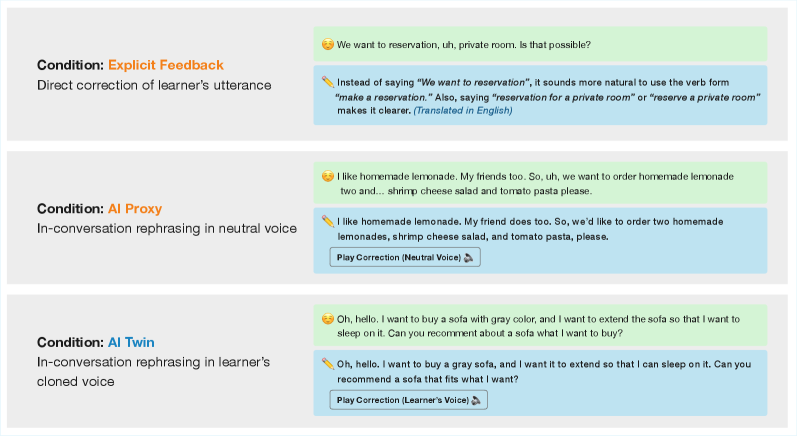The width and height of the screenshot is (797, 436).
Task: Click the face emoji beside the private room message
Action: tap(327, 45)
